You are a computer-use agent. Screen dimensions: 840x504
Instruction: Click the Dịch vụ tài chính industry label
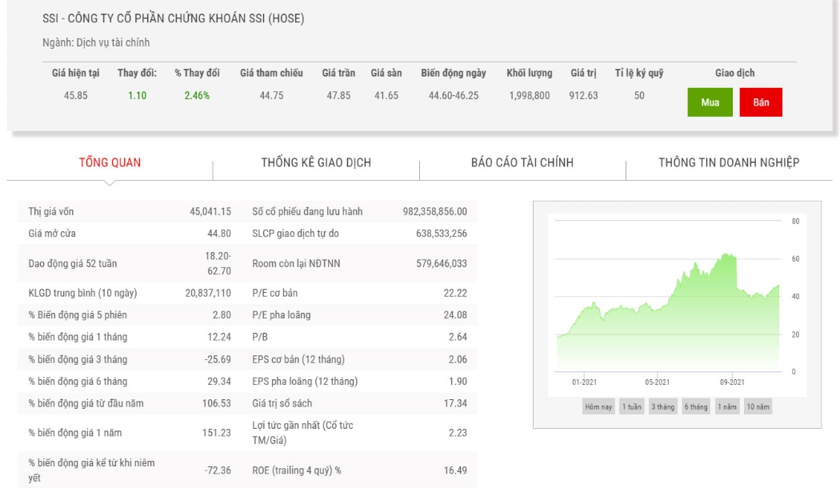click(x=113, y=42)
